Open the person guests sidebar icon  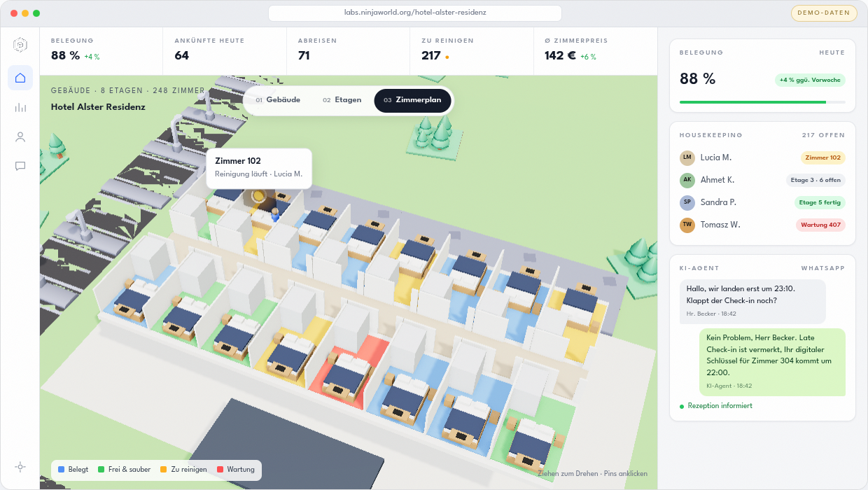(20, 136)
